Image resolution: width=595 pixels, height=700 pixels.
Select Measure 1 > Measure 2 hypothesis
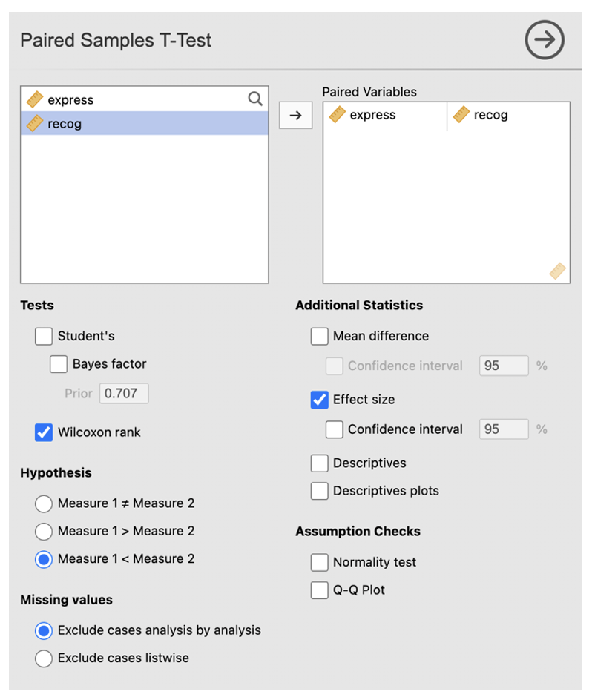click(44, 531)
